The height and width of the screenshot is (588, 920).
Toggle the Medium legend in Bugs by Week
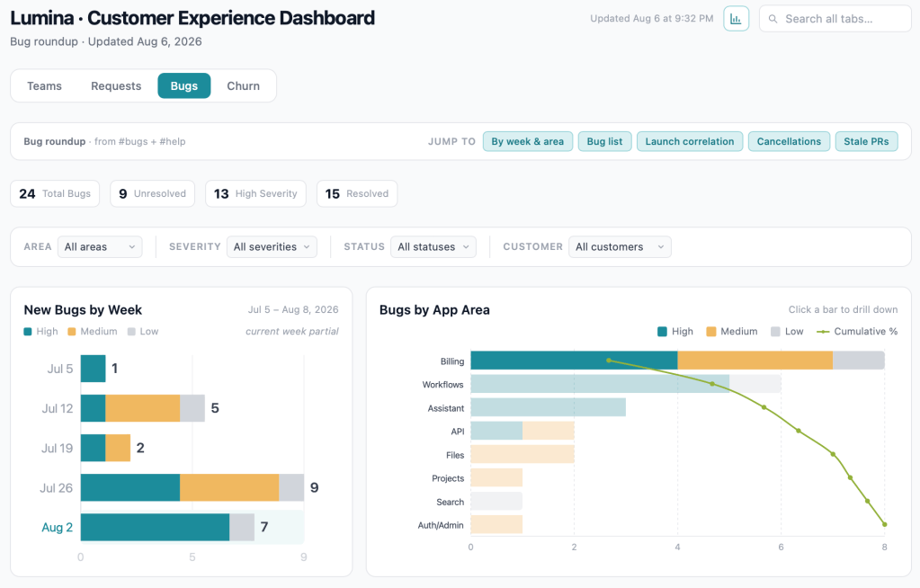coord(92,332)
